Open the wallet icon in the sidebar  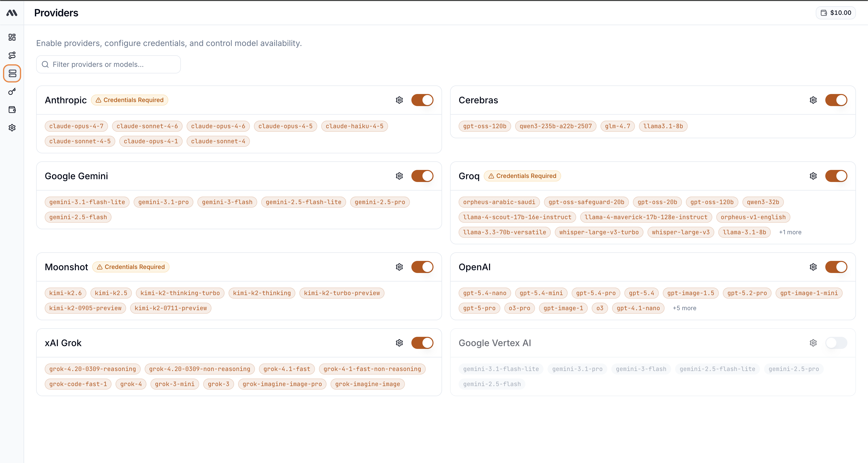pyautogui.click(x=12, y=110)
